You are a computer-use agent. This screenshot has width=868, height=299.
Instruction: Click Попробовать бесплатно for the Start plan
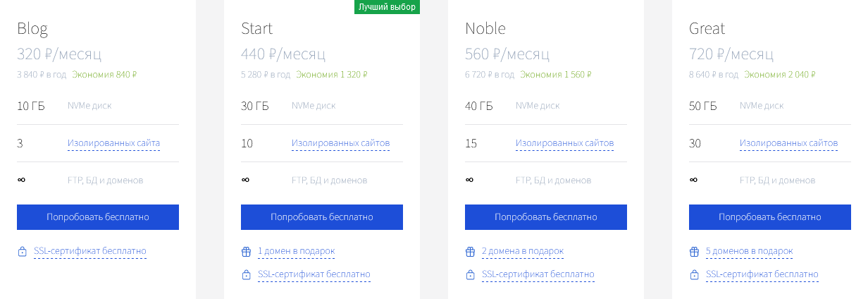(322, 217)
